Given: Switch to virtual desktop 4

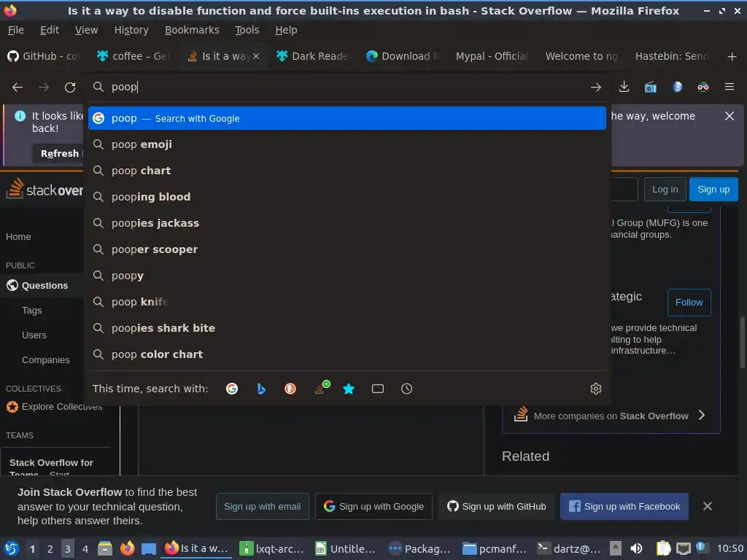Looking at the screenshot, I should [x=85, y=548].
